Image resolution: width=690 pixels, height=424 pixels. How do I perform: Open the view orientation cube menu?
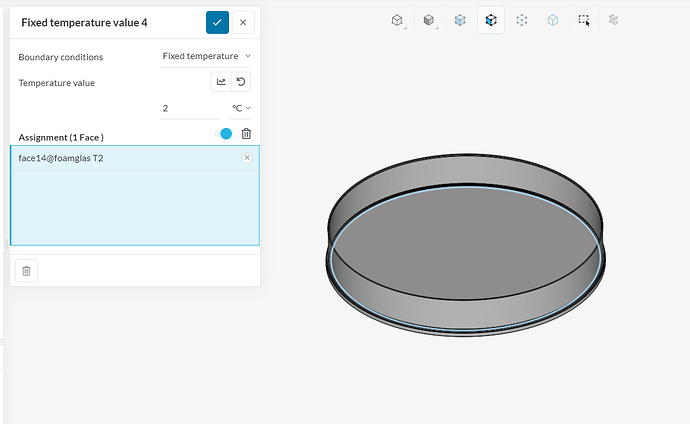pyautogui.click(x=398, y=19)
